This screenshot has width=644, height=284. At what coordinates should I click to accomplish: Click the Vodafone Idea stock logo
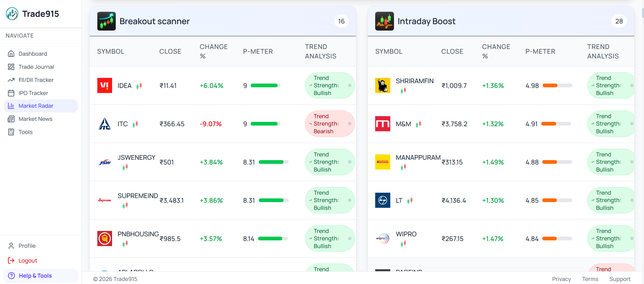[x=105, y=86]
